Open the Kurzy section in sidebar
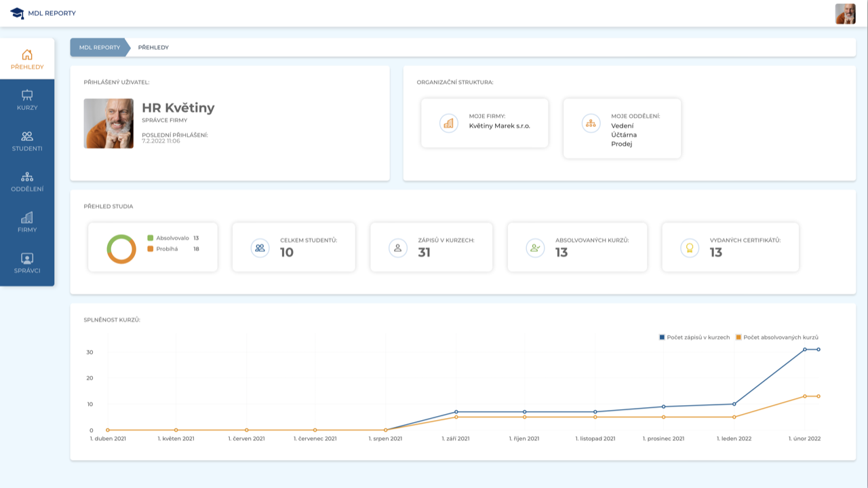The width and height of the screenshot is (868, 488). [27, 99]
